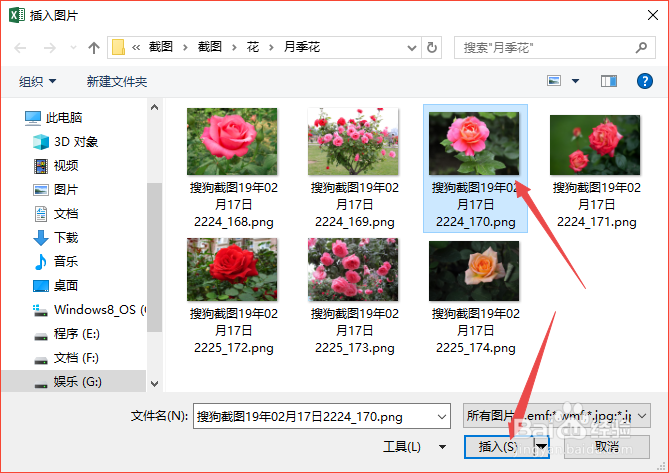Select 月季花 breadcrumb in address path
669x473 pixels.
(x=302, y=46)
